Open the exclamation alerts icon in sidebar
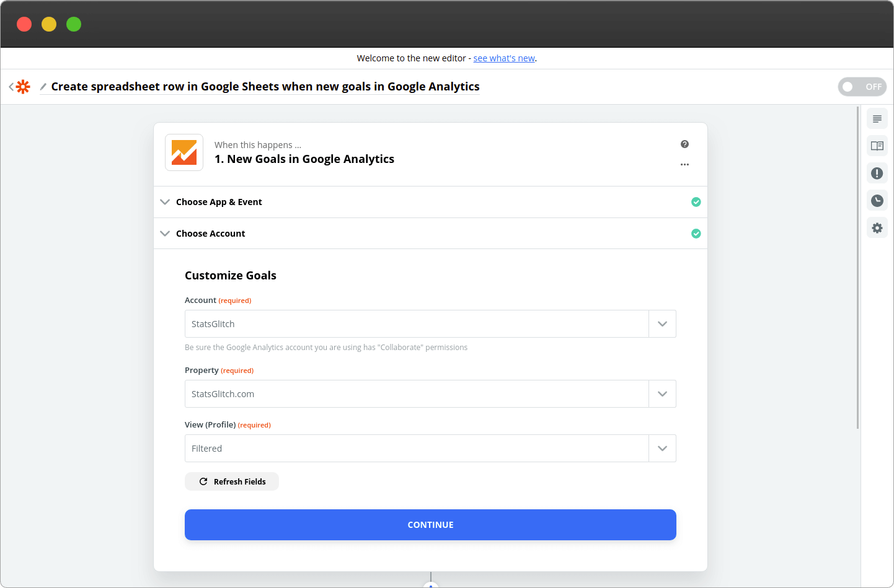 [x=877, y=173]
